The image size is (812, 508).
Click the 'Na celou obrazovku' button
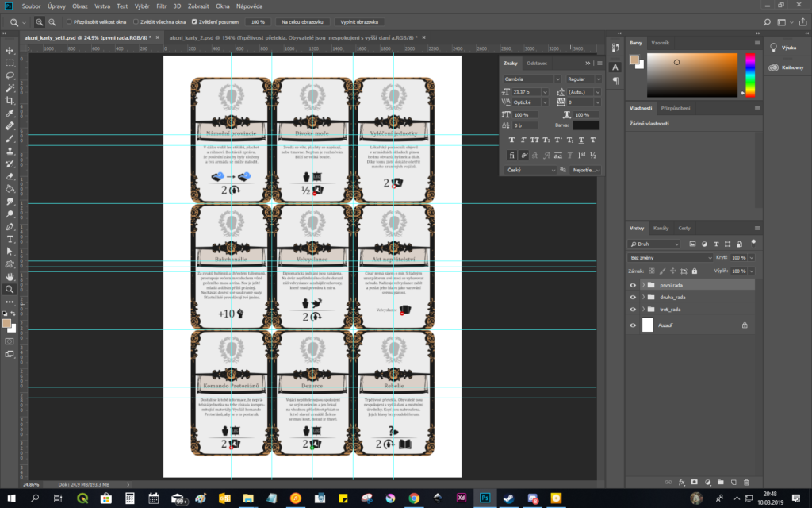click(x=301, y=22)
